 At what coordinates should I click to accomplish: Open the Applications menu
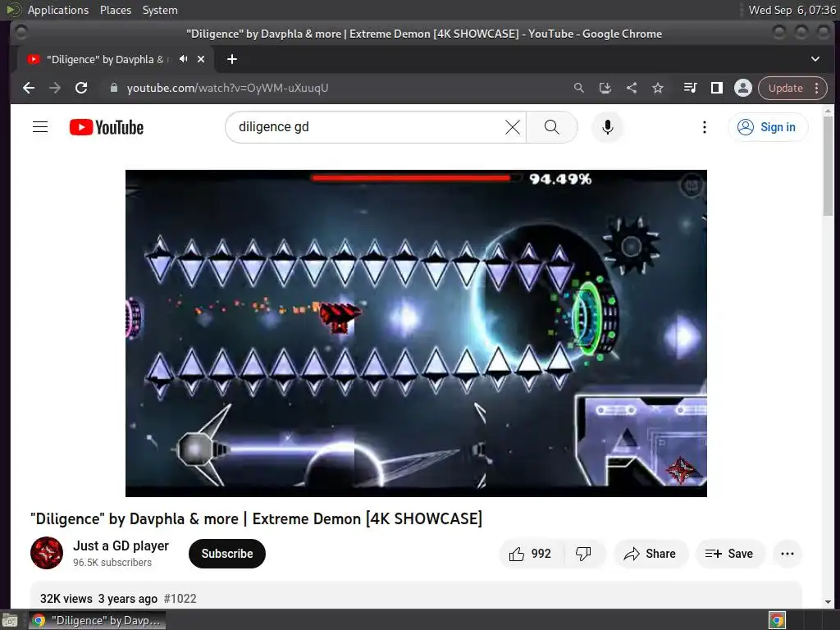pos(58,10)
